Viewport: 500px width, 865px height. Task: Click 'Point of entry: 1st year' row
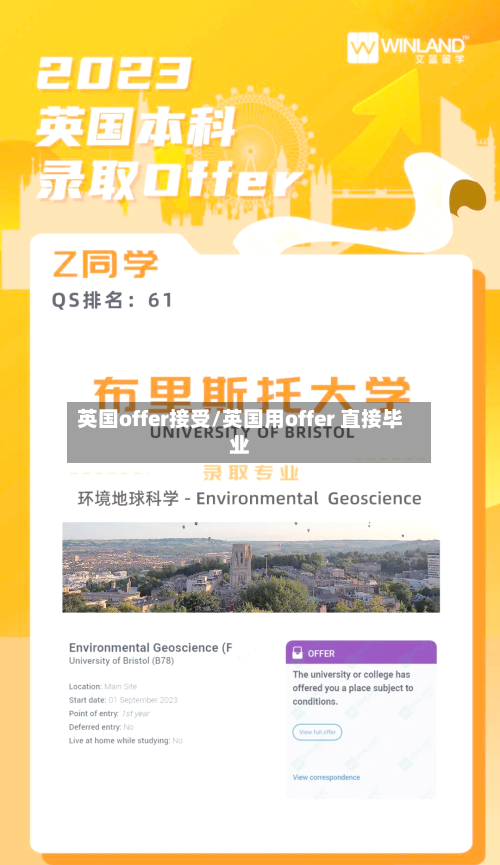click(109, 713)
